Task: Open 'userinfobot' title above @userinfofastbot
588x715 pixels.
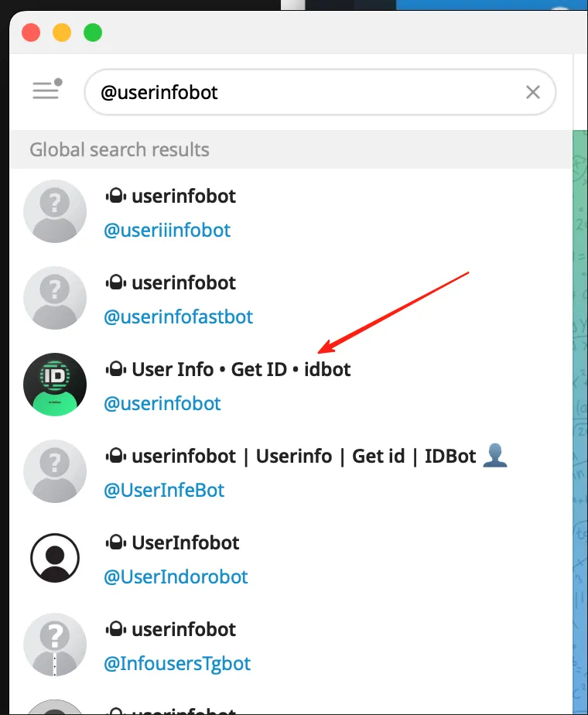Action: 183,282
